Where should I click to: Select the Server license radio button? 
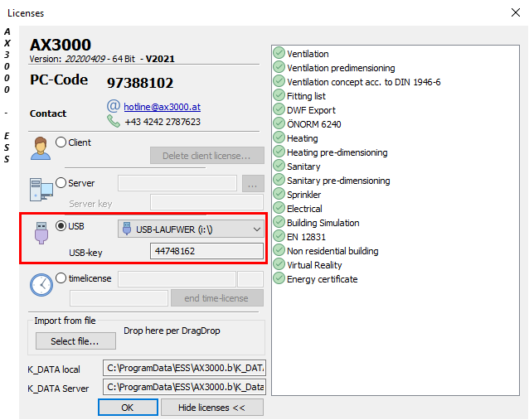point(61,183)
